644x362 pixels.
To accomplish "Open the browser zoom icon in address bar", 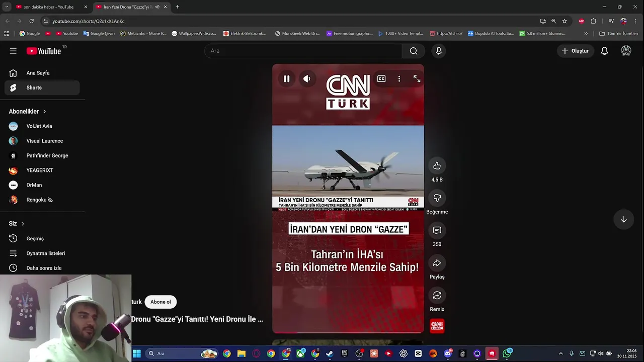I will 553,21.
